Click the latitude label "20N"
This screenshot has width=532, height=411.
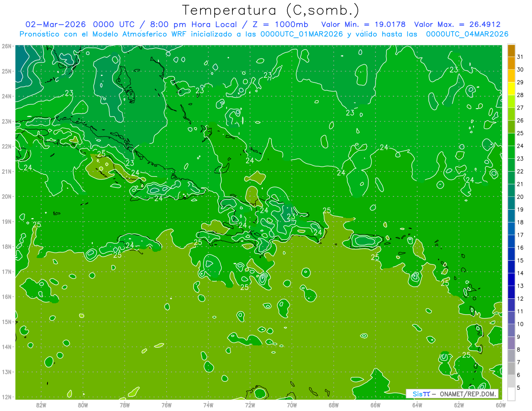click(x=6, y=196)
